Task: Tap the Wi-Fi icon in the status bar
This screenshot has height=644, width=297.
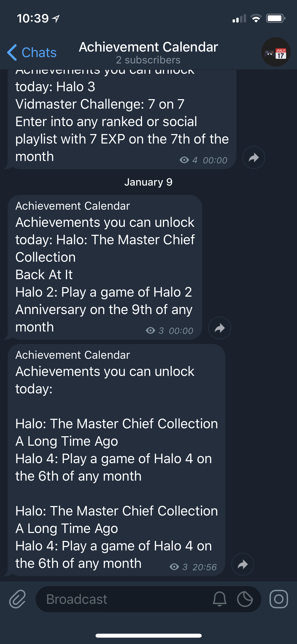Action: (256, 18)
